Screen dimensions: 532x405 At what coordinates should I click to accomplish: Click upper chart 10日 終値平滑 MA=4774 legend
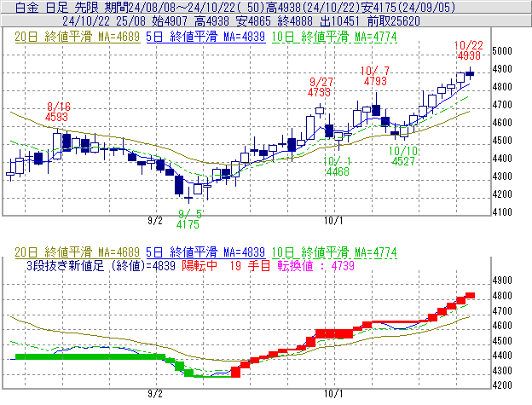point(334,37)
